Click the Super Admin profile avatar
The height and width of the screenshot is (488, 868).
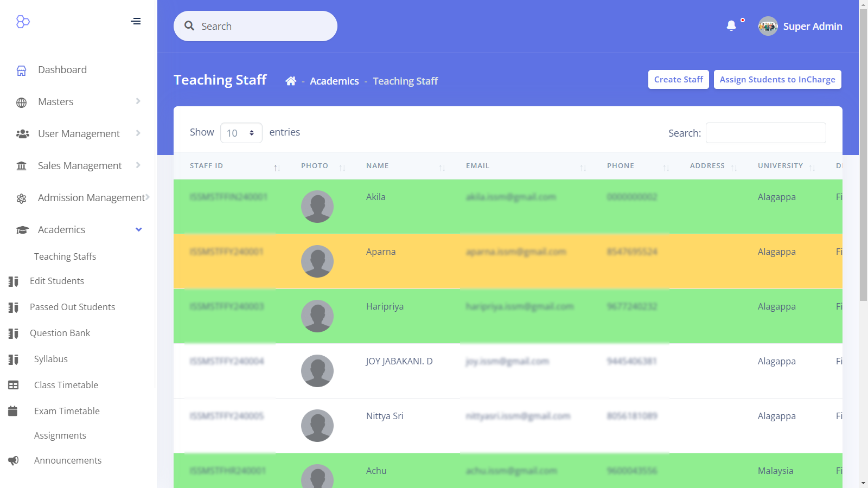click(x=768, y=26)
